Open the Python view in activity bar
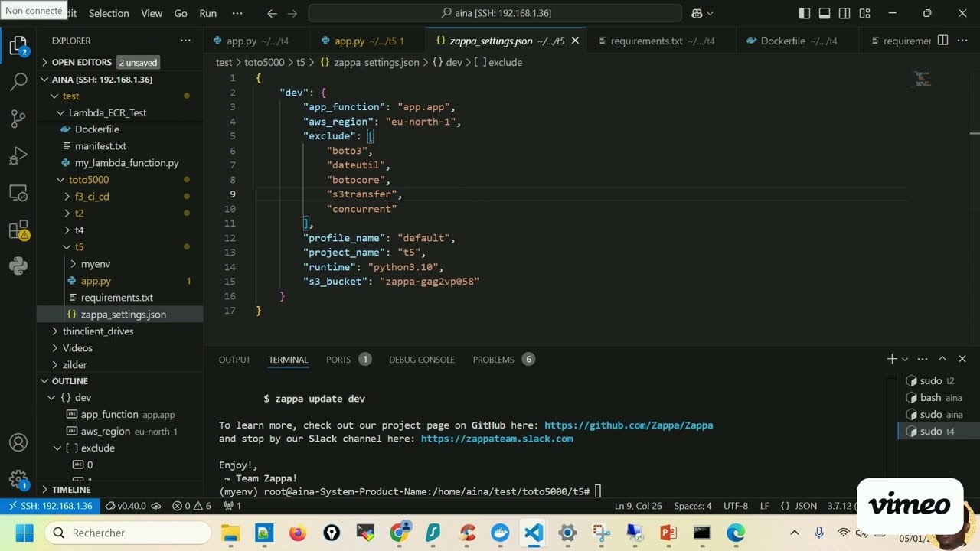 click(x=18, y=266)
